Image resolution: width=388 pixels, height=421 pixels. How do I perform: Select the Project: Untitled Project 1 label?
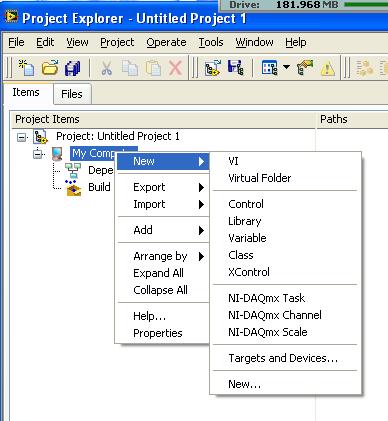click(x=118, y=136)
